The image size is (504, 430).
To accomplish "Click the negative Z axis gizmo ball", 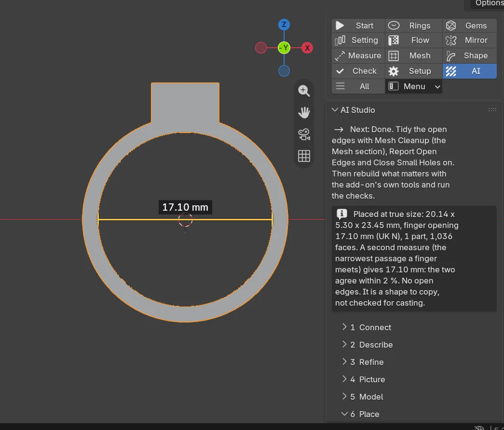I will click(284, 71).
